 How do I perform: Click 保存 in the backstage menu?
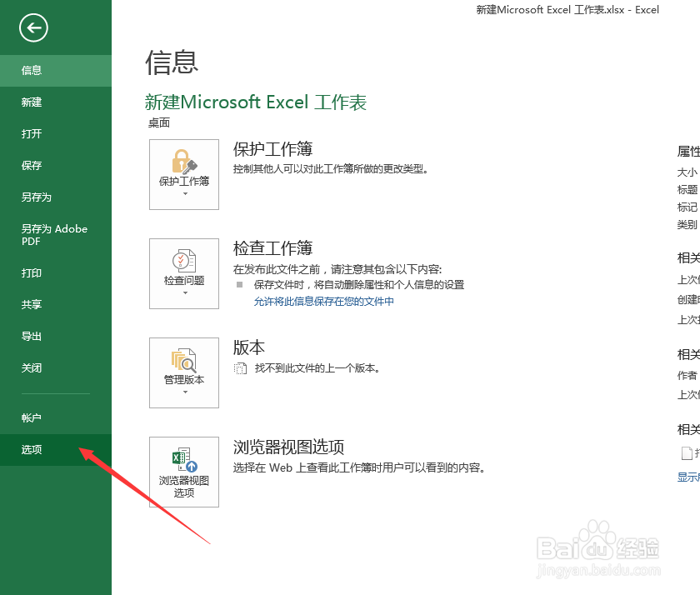[x=56, y=166]
